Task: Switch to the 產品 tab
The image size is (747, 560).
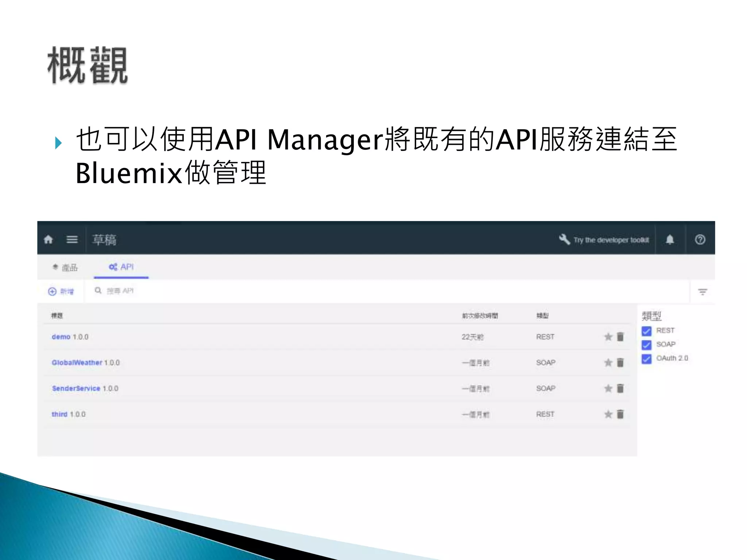Action: point(65,268)
